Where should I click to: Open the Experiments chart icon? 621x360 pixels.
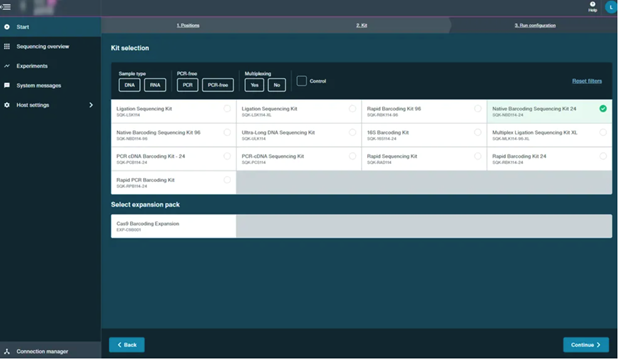(7, 66)
